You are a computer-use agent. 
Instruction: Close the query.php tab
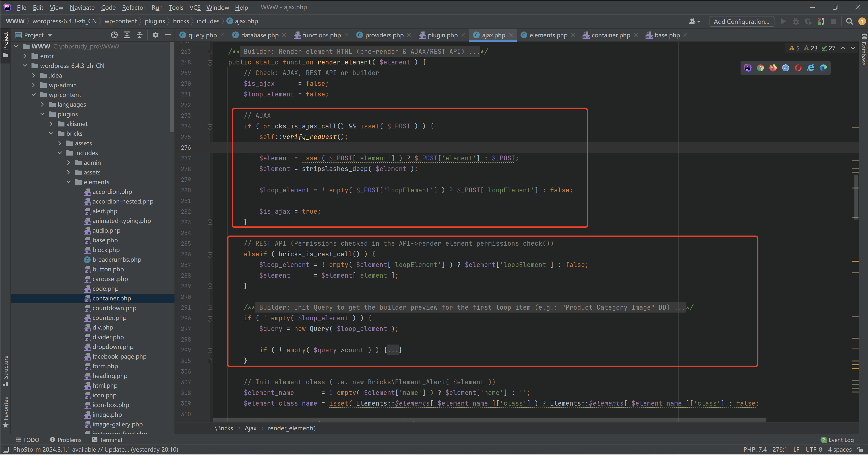tap(222, 35)
